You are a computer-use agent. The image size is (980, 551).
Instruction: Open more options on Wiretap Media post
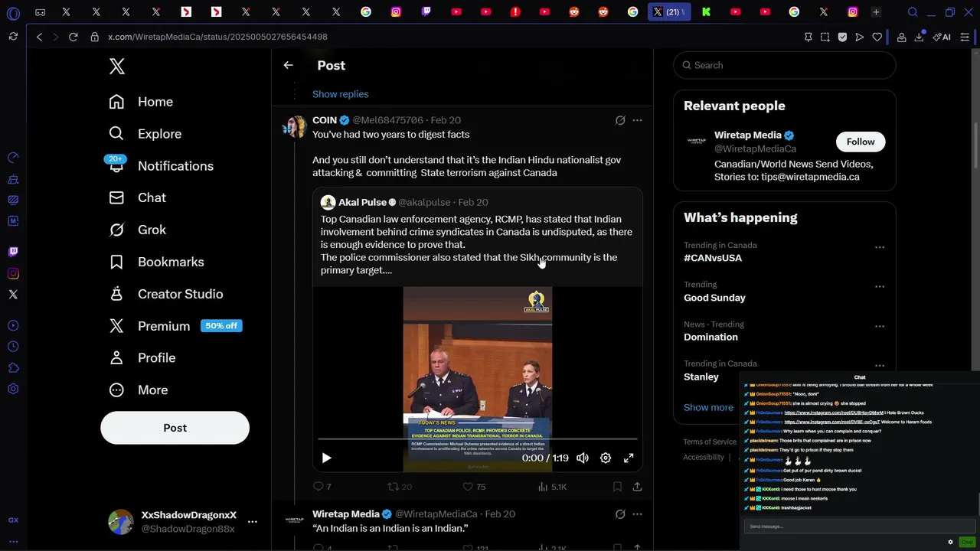click(x=637, y=514)
